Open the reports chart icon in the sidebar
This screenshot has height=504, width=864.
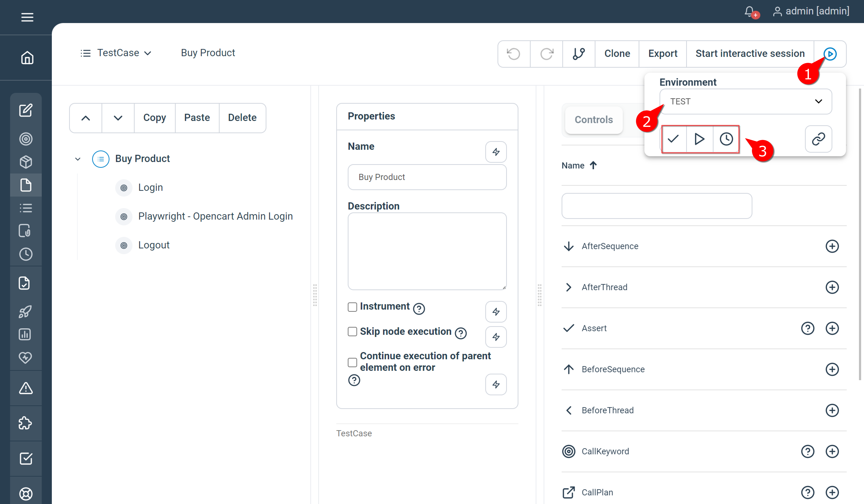tap(25, 334)
